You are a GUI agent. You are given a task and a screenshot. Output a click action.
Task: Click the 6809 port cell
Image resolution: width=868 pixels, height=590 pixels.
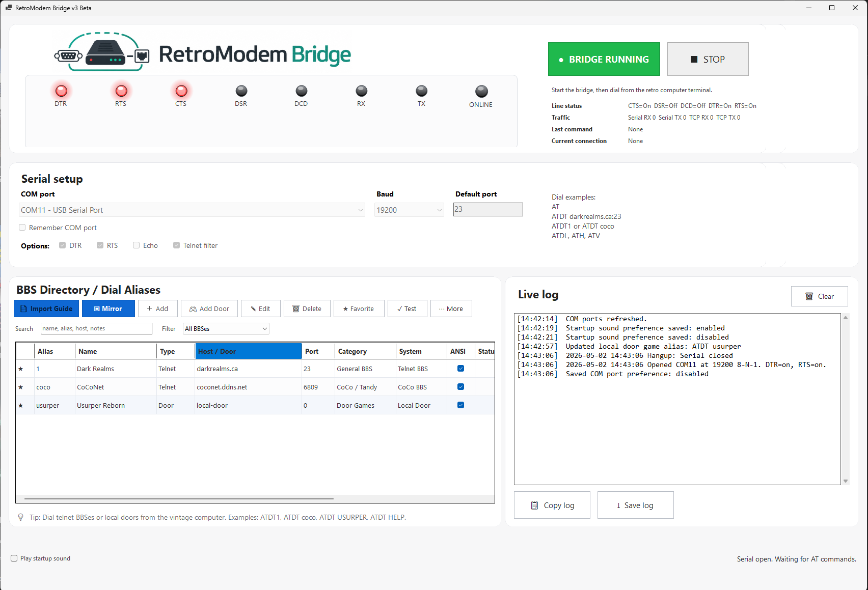(318, 387)
